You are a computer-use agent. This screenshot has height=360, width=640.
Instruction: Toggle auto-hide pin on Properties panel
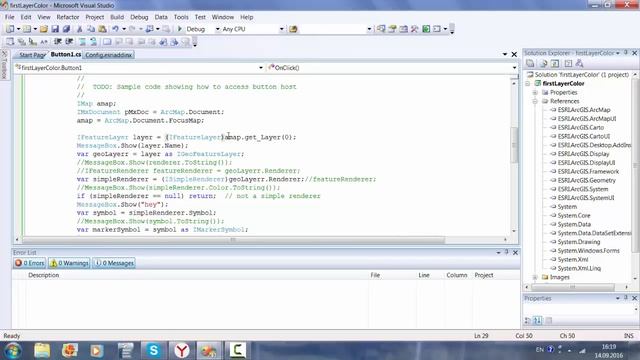(x=626, y=298)
